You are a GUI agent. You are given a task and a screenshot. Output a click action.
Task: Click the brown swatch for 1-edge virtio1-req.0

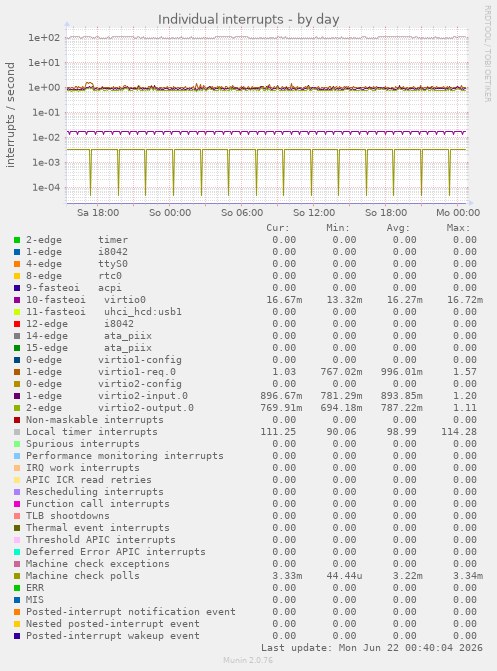coord(17,372)
